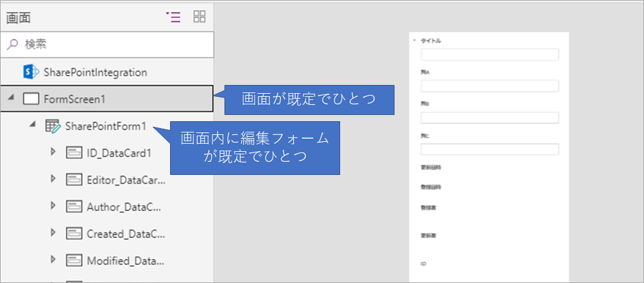Select SharePointIntegration in the tree
This screenshot has height=283, width=644.
pos(95,72)
